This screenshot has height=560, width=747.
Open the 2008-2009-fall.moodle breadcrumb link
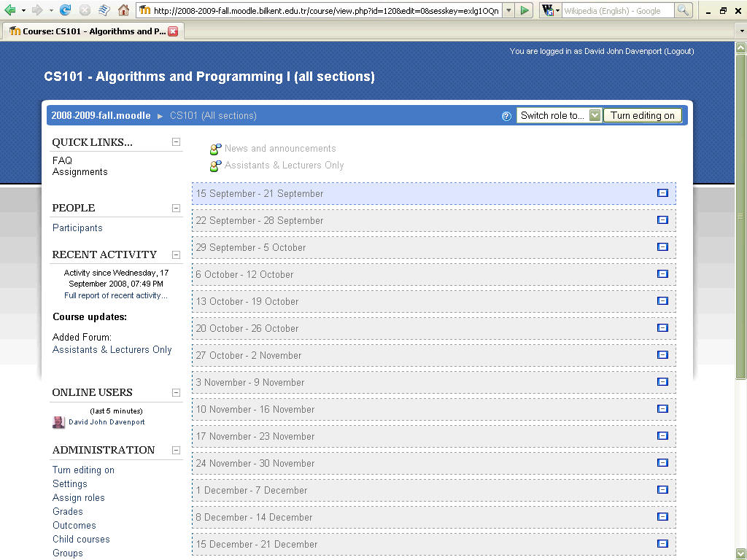(x=101, y=116)
